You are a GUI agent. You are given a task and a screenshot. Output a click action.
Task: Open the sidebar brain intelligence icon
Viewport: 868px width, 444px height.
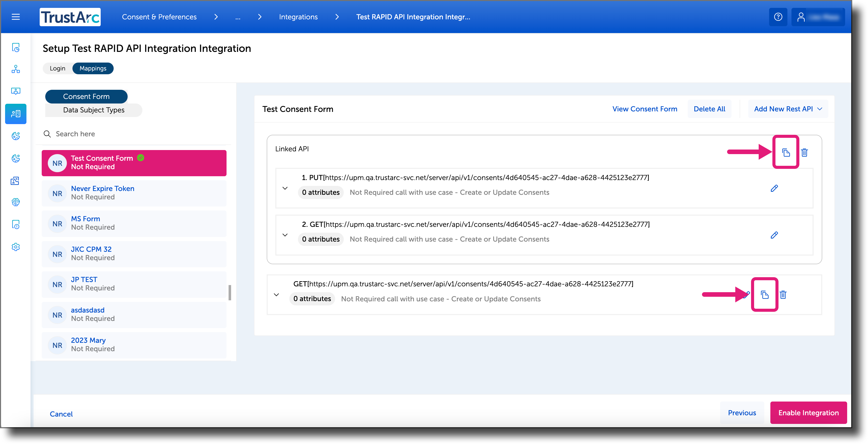16,202
